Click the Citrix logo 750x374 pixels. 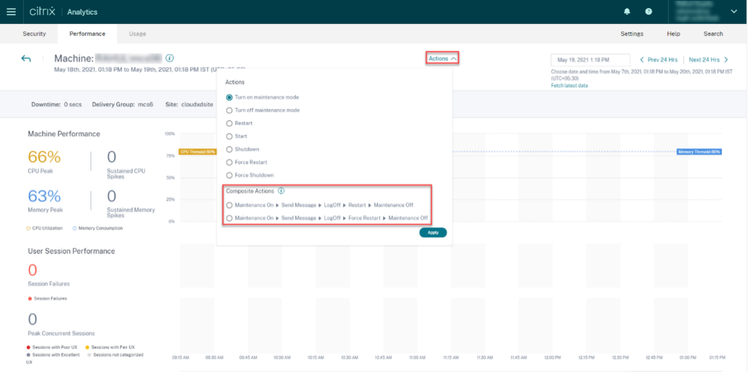42,11
